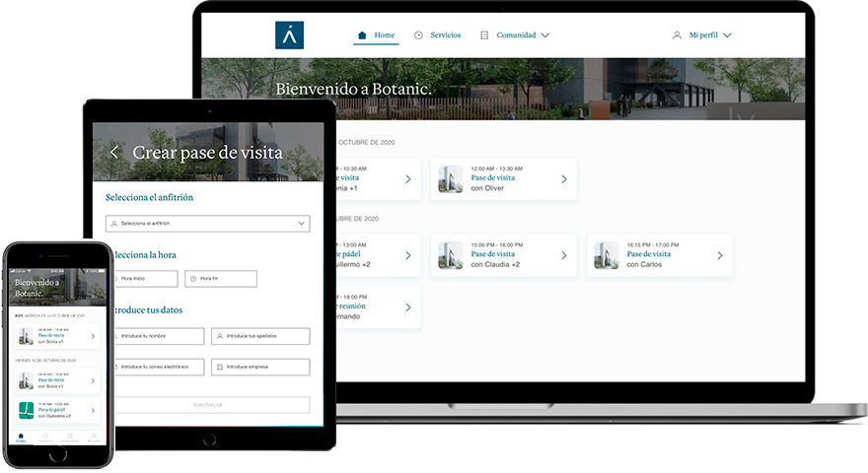Select the Home menu tab
Image resolution: width=868 pixels, height=473 pixels.
tap(384, 35)
